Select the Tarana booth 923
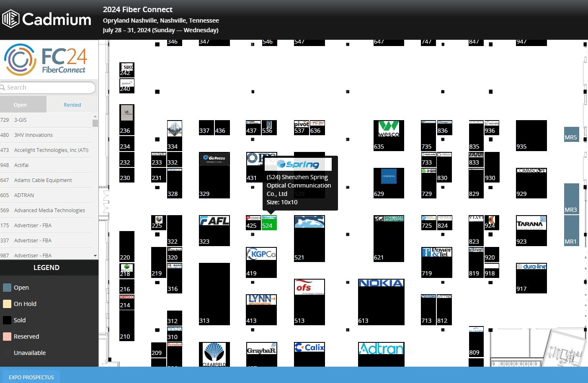Image resolution: width=588 pixels, height=383 pixels. click(531, 231)
